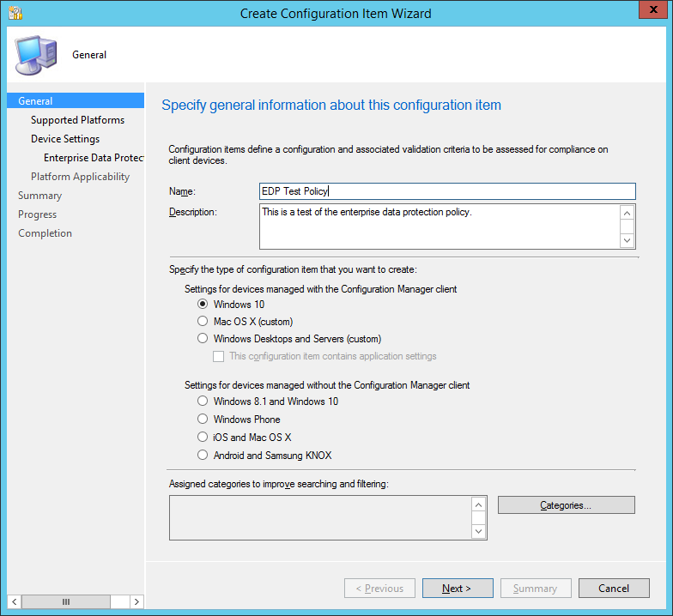Select Mac OS X (custom) option

[x=203, y=322]
